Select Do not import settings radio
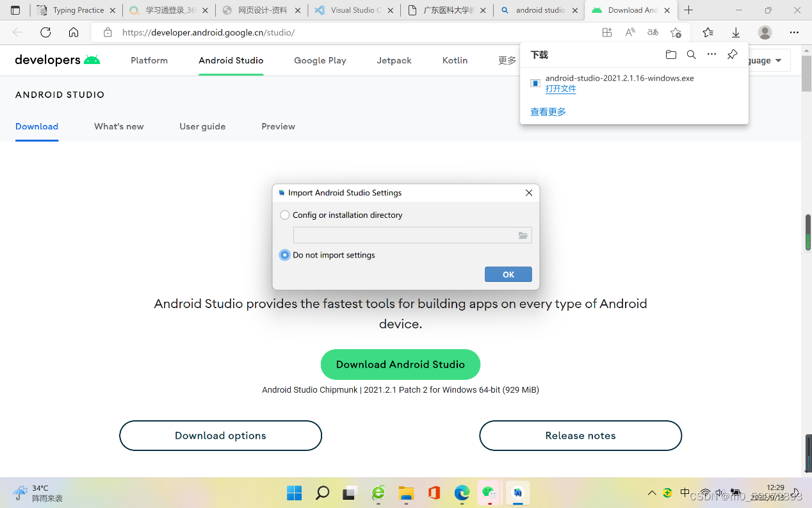 285,255
